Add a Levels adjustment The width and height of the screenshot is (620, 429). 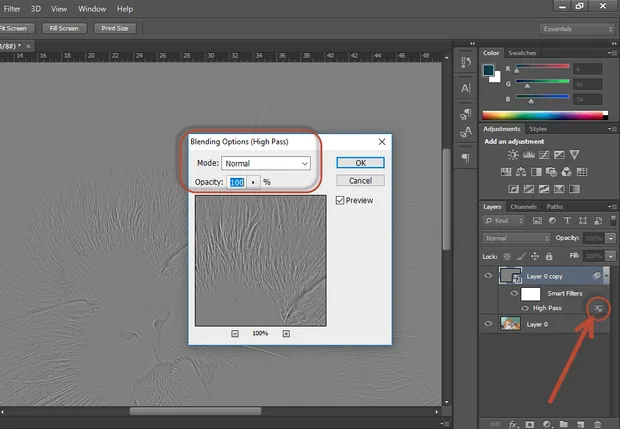pos(529,155)
